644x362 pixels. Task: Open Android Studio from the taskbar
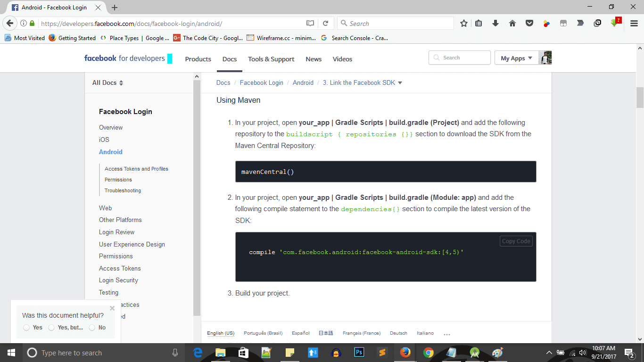click(x=474, y=353)
